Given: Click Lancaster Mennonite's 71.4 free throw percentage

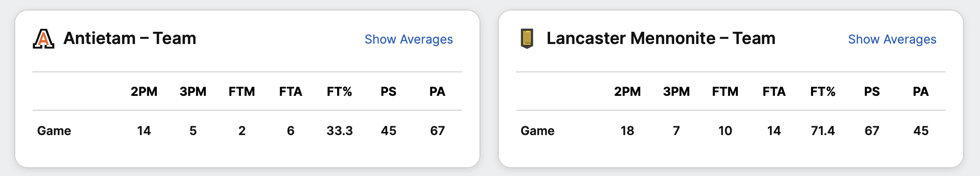Looking at the screenshot, I should pos(823,131).
